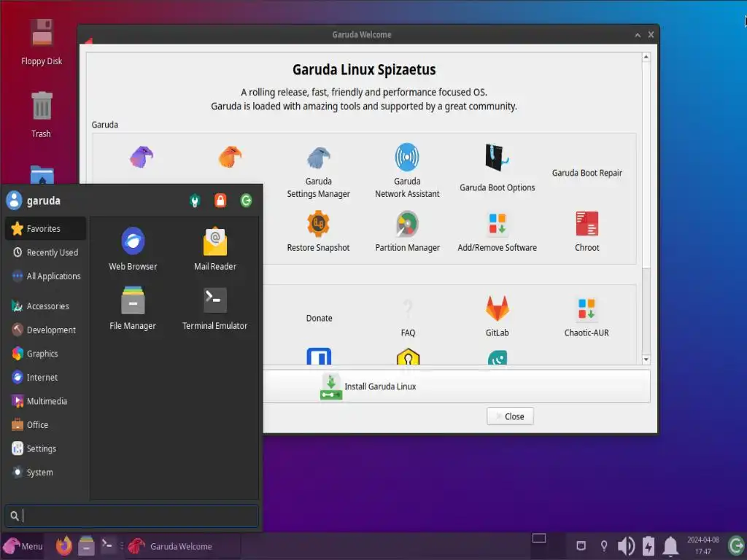Show All Applications category

coord(46,276)
